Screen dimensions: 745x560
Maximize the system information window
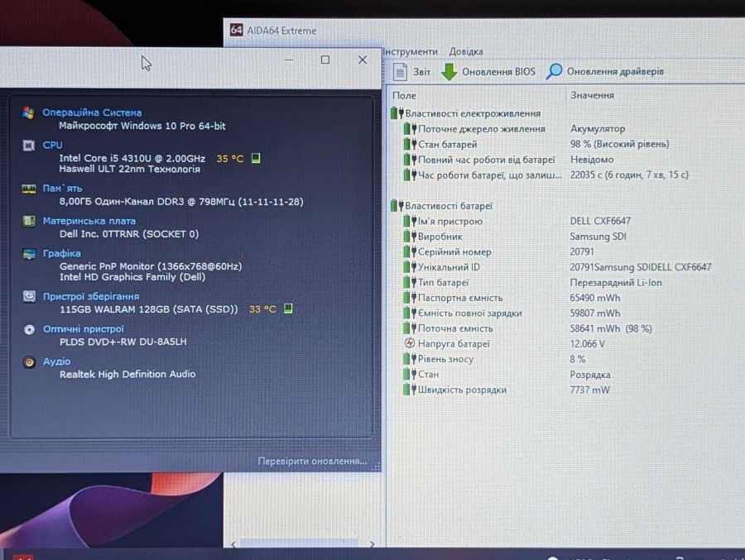325,60
